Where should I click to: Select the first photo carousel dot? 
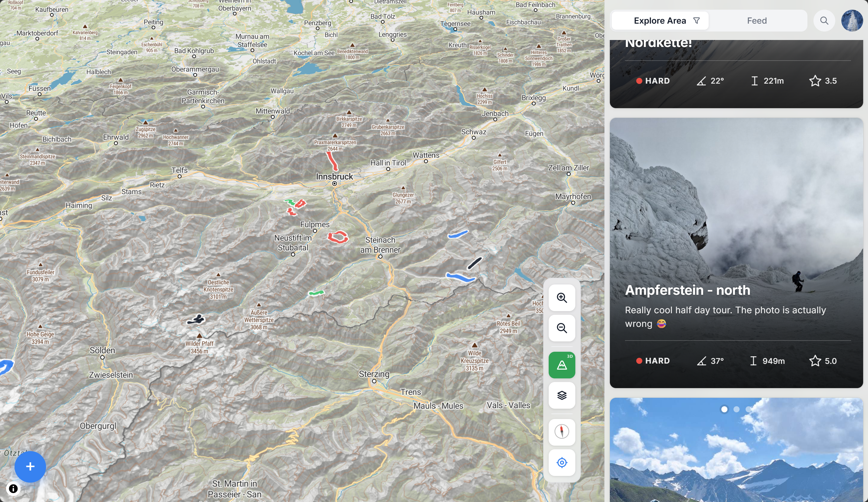724,409
